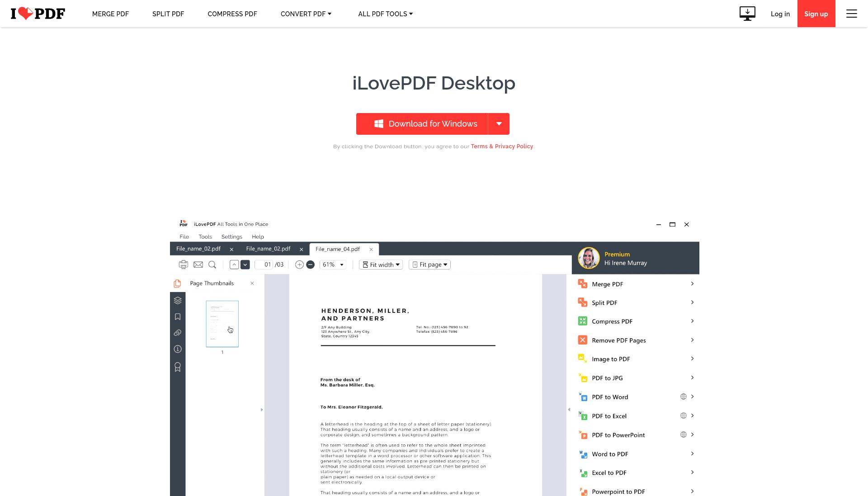The height and width of the screenshot is (496, 868).
Task: Open the signatures ribbon icon
Action: (178, 367)
